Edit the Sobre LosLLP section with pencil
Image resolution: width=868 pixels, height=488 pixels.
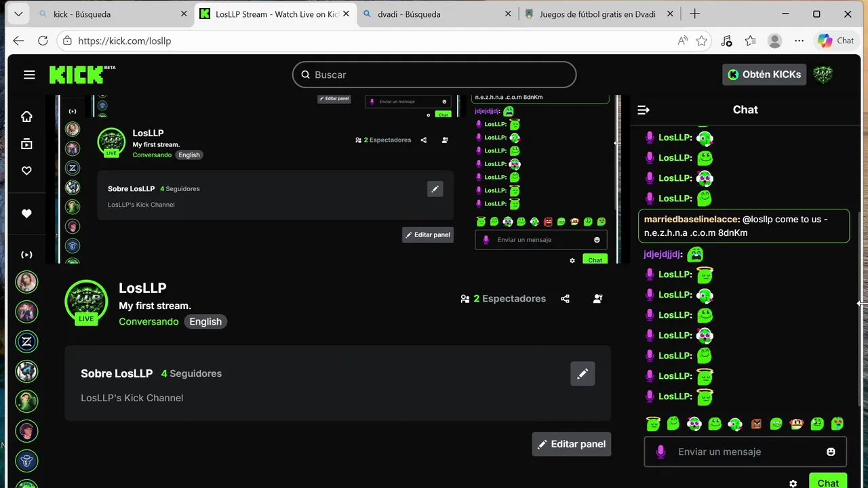(583, 373)
